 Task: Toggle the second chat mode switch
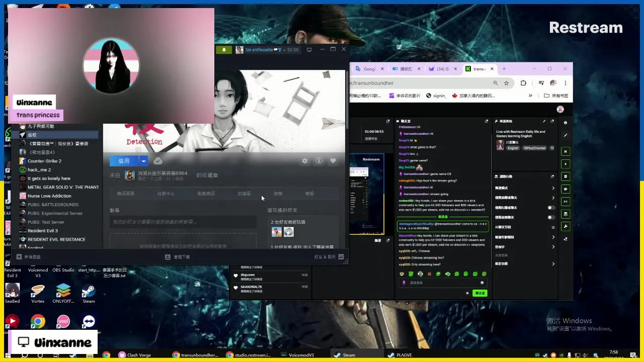pos(551,217)
